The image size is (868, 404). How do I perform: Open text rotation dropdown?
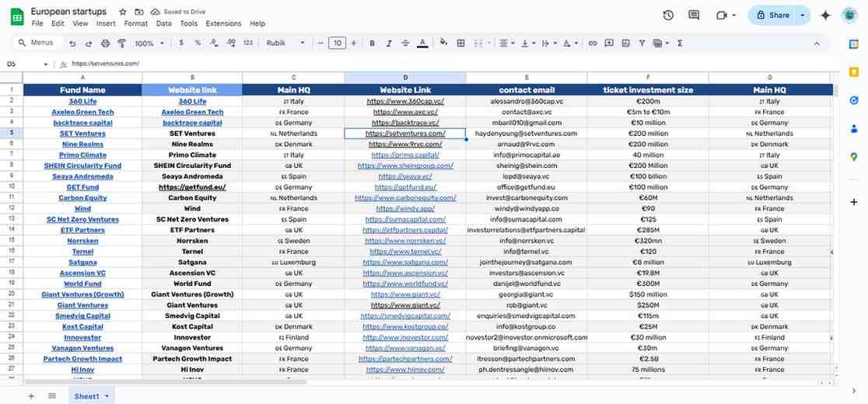click(x=569, y=43)
